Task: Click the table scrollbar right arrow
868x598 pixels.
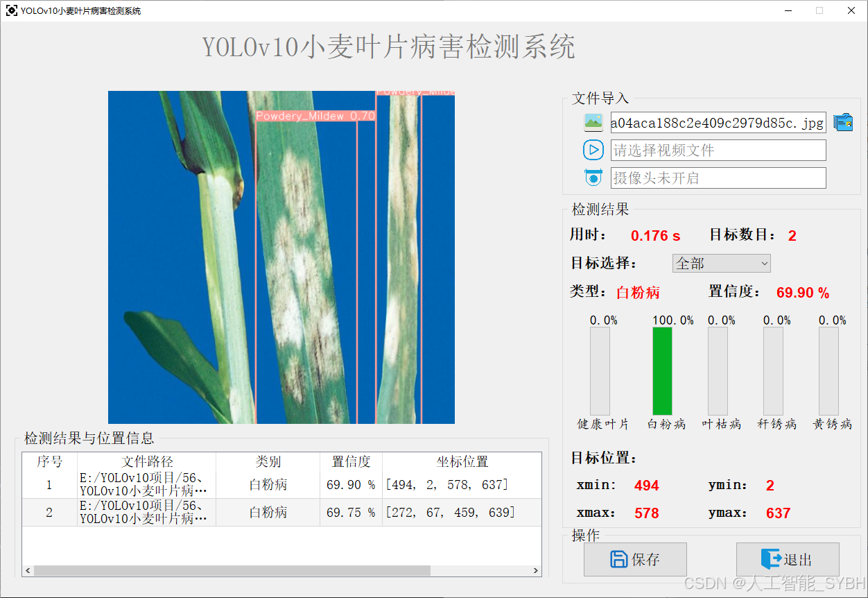Action: coord(536,570)
